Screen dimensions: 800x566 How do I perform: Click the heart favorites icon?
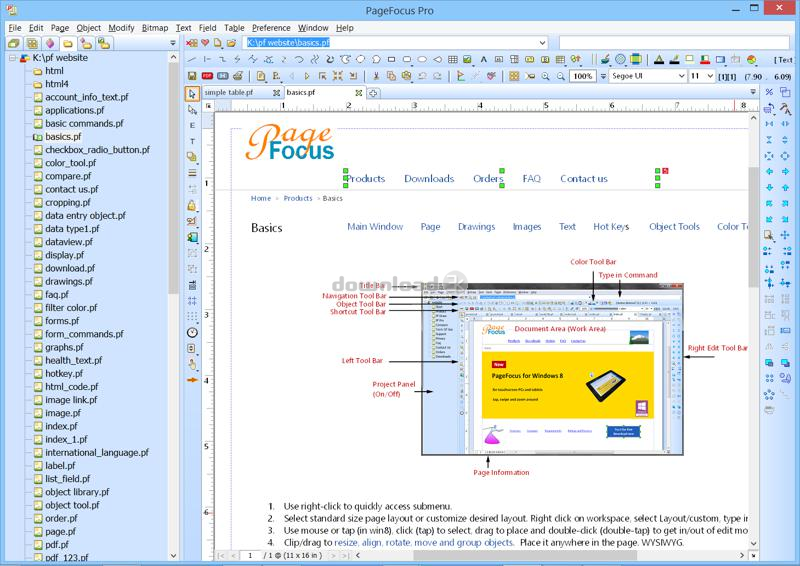coord(205,43)
